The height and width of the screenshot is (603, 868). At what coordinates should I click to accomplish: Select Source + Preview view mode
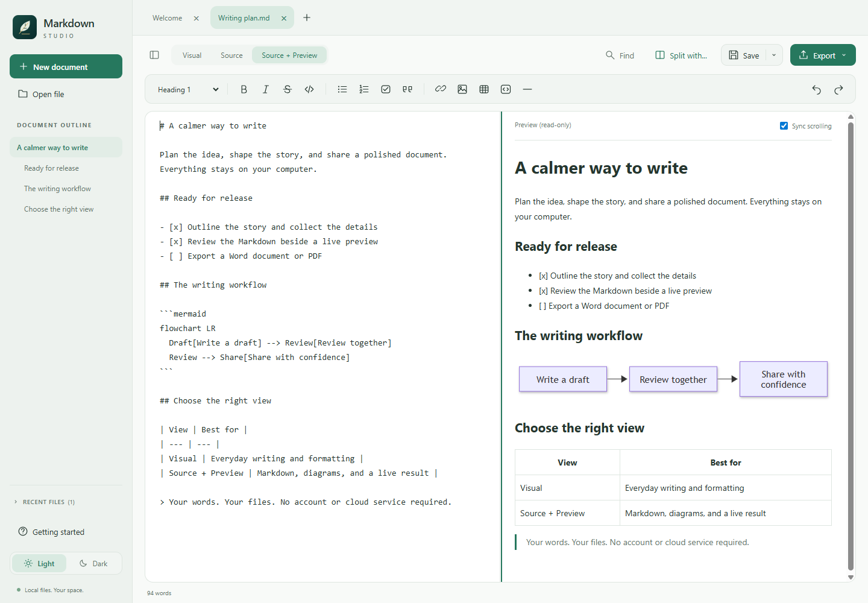click(289, 55)
